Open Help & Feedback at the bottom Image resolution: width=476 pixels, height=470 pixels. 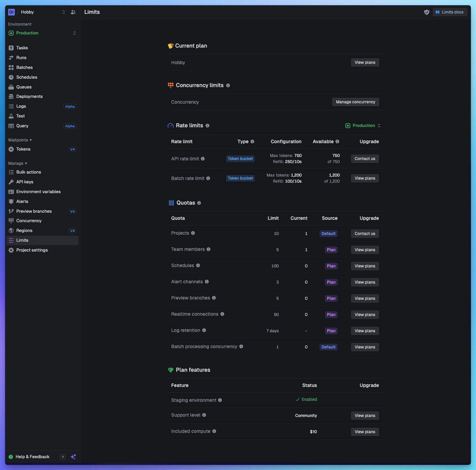pyautogui.click(x=32, y=456)
